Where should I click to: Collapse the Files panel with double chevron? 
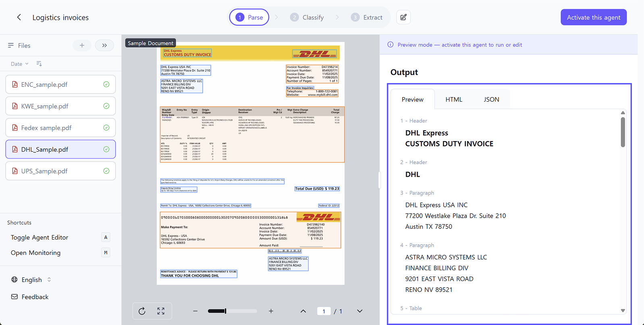click(104, 46)
